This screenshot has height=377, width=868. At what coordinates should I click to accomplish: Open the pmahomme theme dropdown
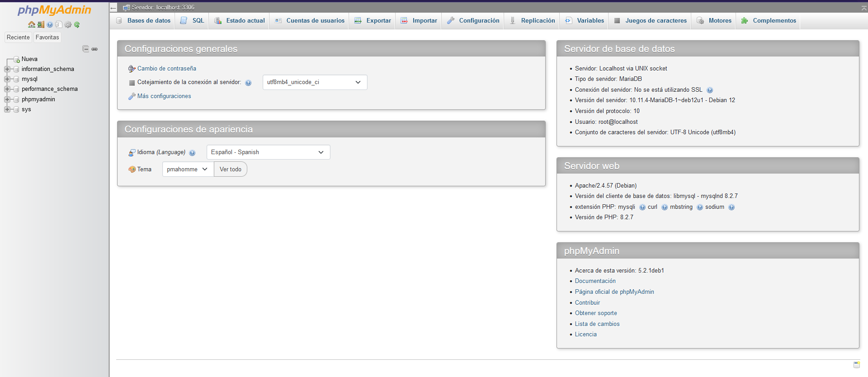188,169
